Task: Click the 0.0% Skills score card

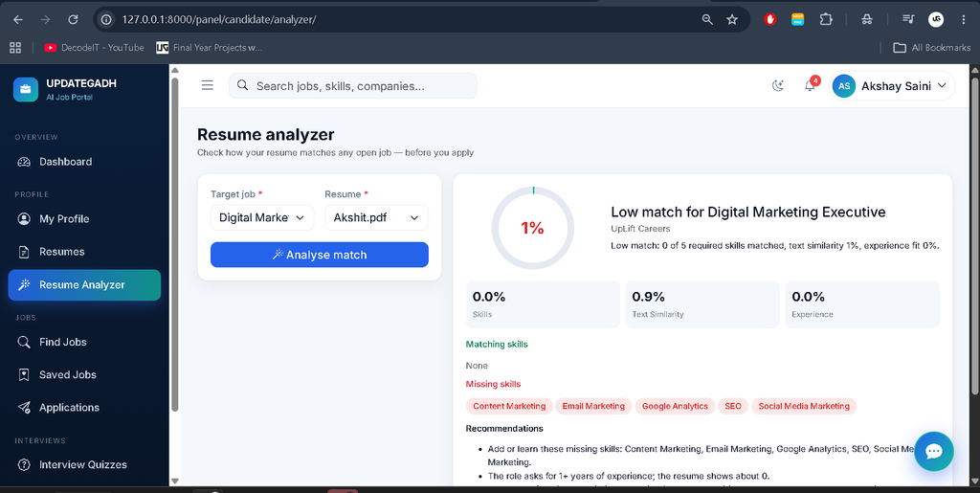Action: 543,304
